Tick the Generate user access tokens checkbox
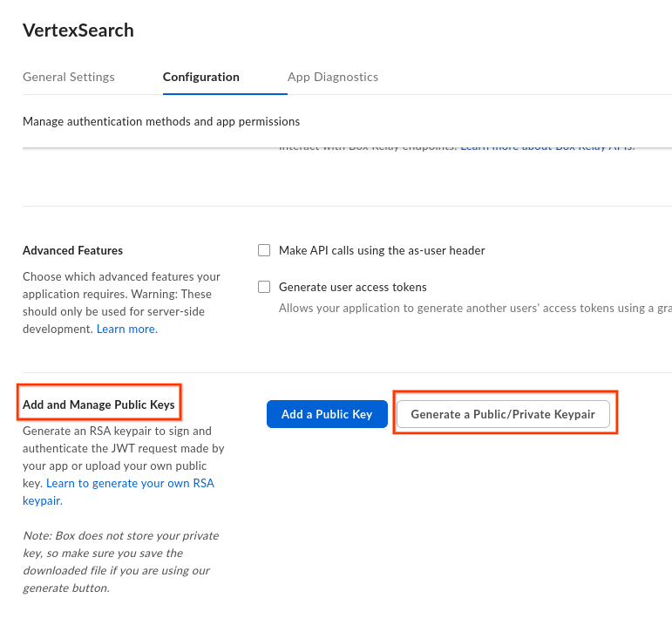 (264, 287)
